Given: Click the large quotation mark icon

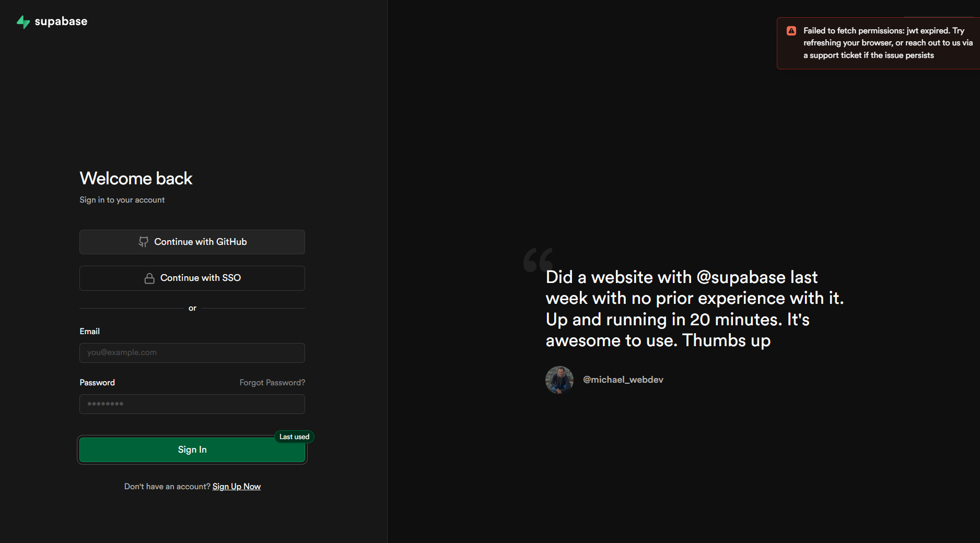Looking at the screenshot, I should click(x=538, y=259).
